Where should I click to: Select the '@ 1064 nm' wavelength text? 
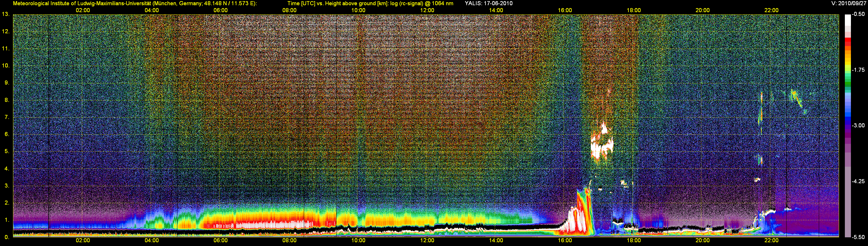[x=439, y=3]
